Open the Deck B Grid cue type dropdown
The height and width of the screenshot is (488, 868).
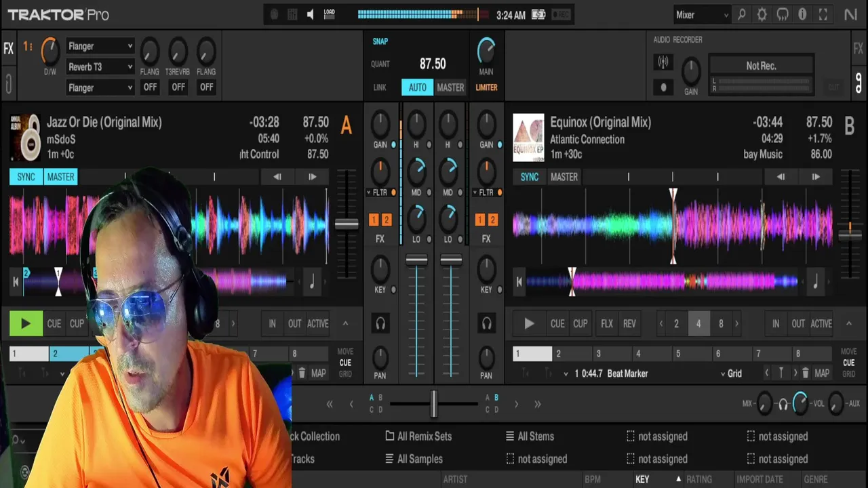point(731,373)
